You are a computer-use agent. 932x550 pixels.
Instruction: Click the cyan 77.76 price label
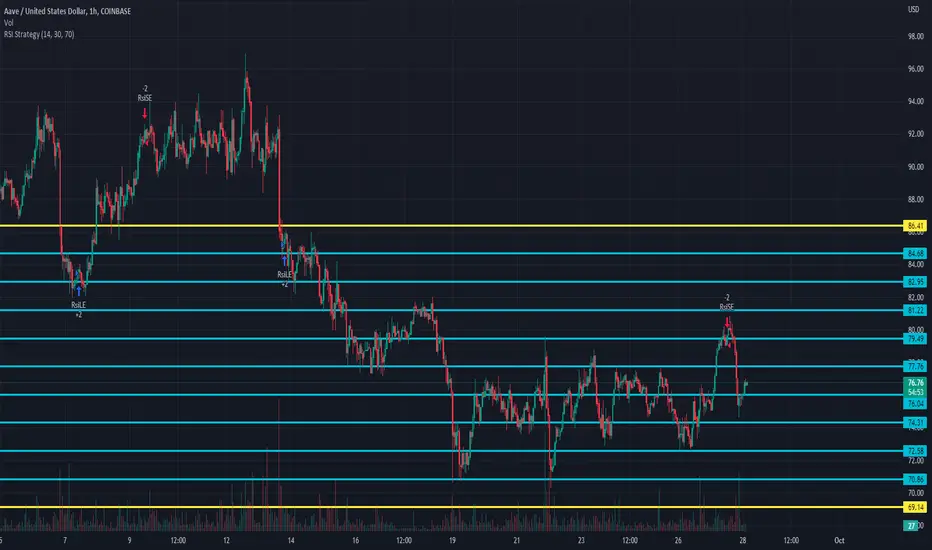[915, 366]
